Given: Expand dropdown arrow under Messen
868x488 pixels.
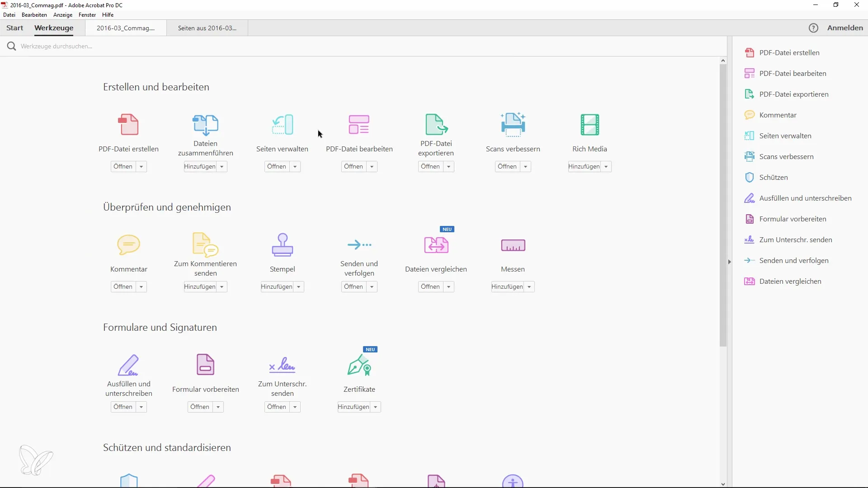Looking at the screenshot, I should 529,287.
